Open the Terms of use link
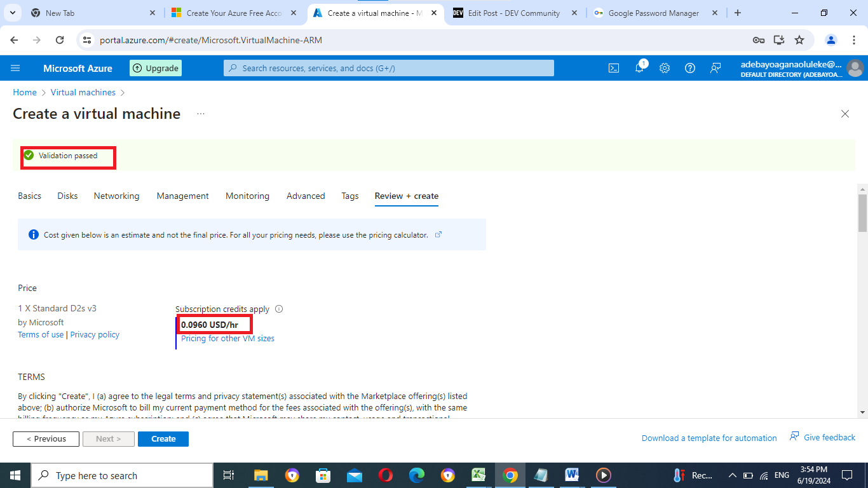868x488 pixels. (41, 334)
